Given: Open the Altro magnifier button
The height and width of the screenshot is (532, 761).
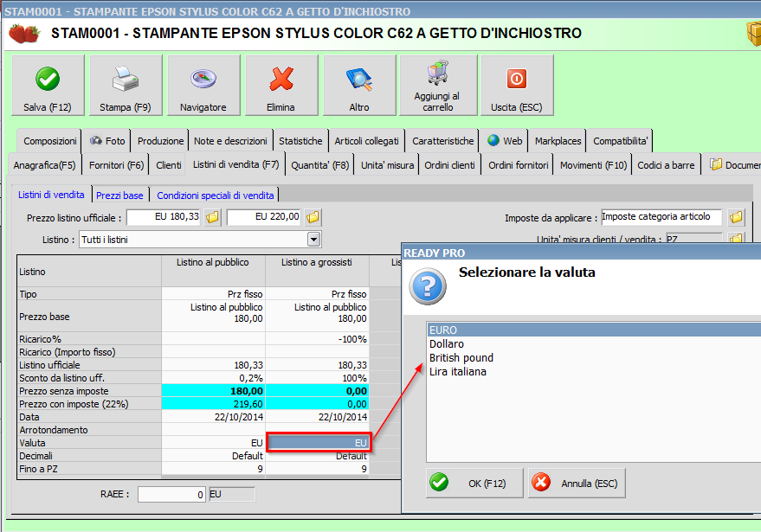Looking at the screenshot, I should tap(359, 86).
